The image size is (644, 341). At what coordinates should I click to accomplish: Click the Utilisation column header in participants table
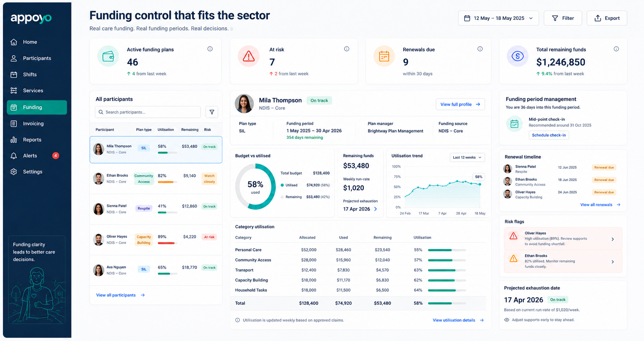click(x=166, y=130)
